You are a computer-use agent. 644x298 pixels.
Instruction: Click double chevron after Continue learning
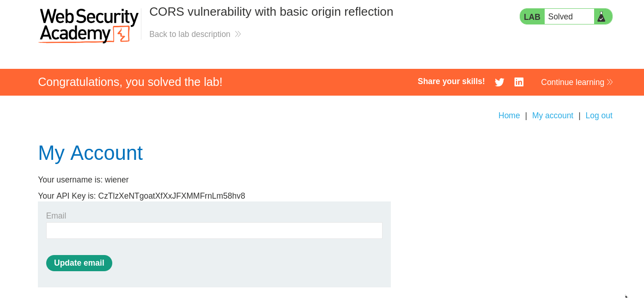point(610,82)
